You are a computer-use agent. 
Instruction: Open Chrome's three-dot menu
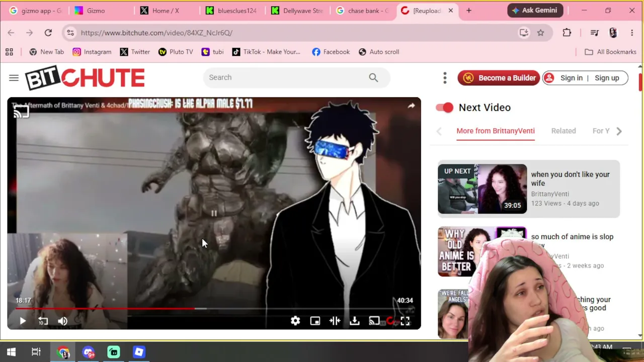click(632, 33)
